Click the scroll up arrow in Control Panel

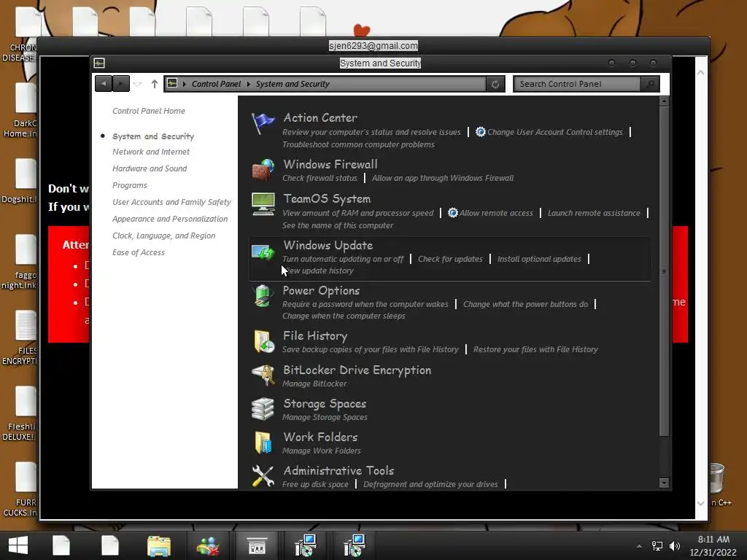[664, 101]
